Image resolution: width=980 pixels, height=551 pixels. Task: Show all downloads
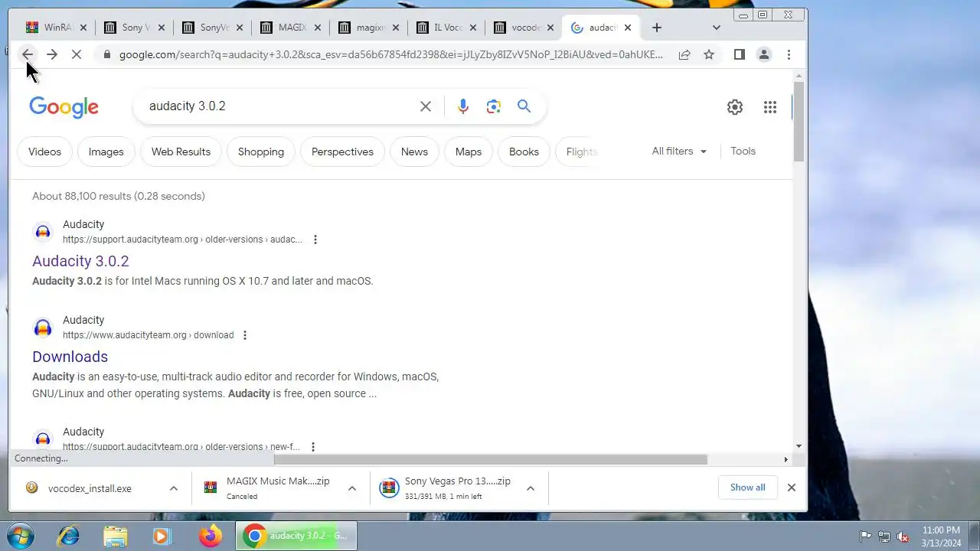pos(748,487)
